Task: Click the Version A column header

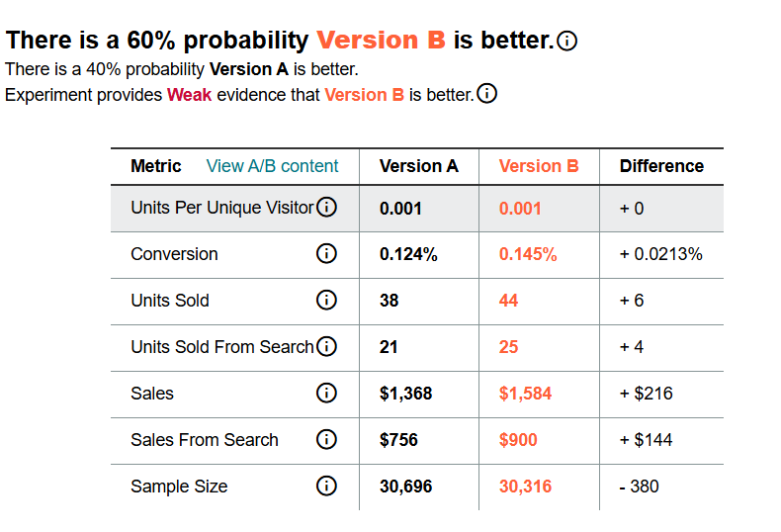Action: [418, 166]
